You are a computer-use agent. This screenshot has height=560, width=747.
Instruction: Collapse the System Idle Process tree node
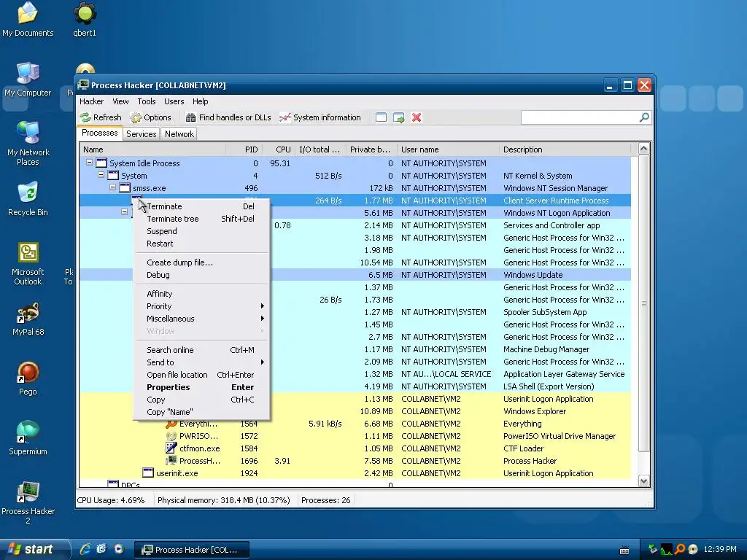89,163
